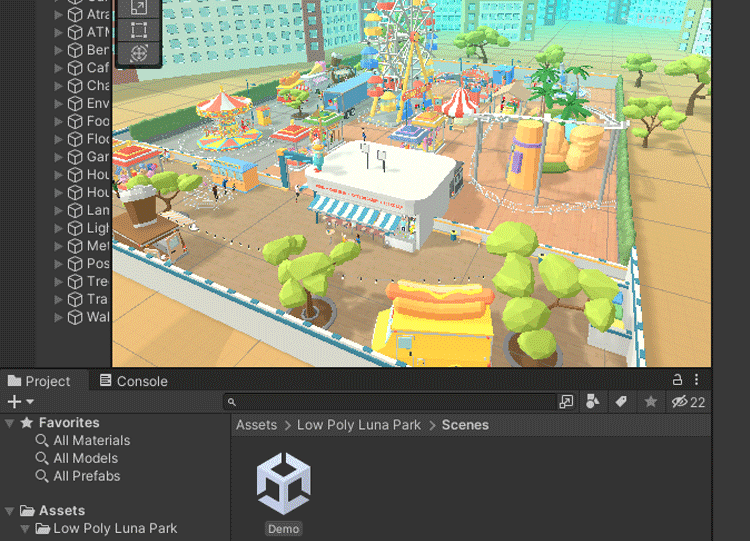
Task: Click Low Poly Luna Park in breadcrumb
Action: tap(359, 425)
